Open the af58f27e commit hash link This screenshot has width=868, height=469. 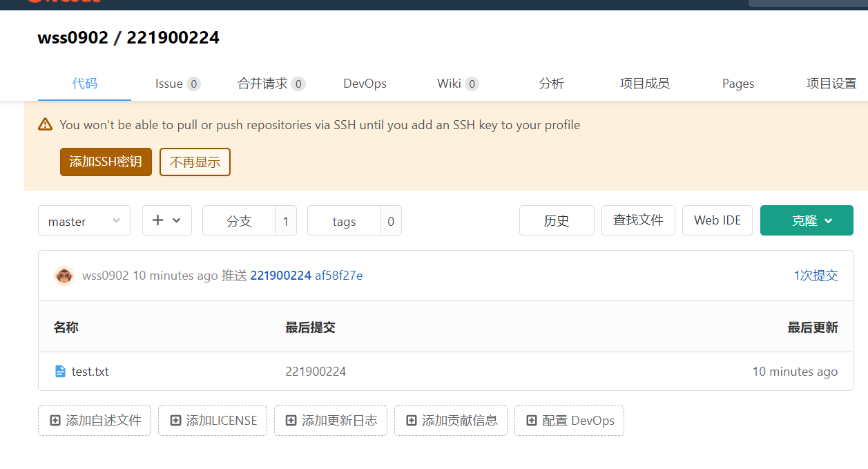[x=338, y=276]
